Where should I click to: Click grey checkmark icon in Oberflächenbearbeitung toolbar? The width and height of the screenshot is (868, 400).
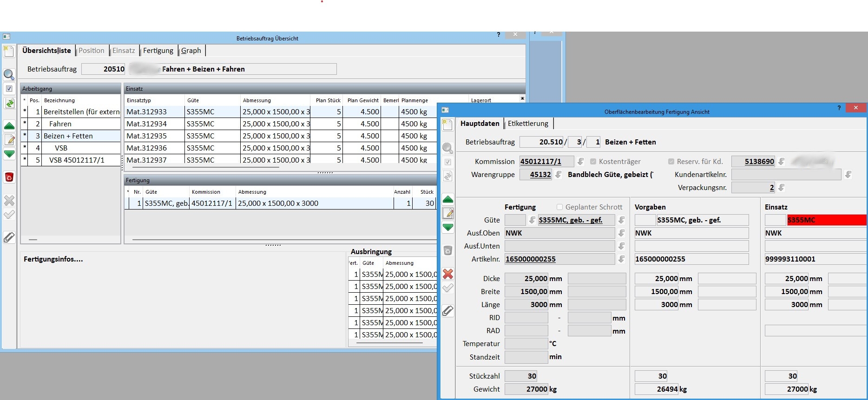click(447, 288)
